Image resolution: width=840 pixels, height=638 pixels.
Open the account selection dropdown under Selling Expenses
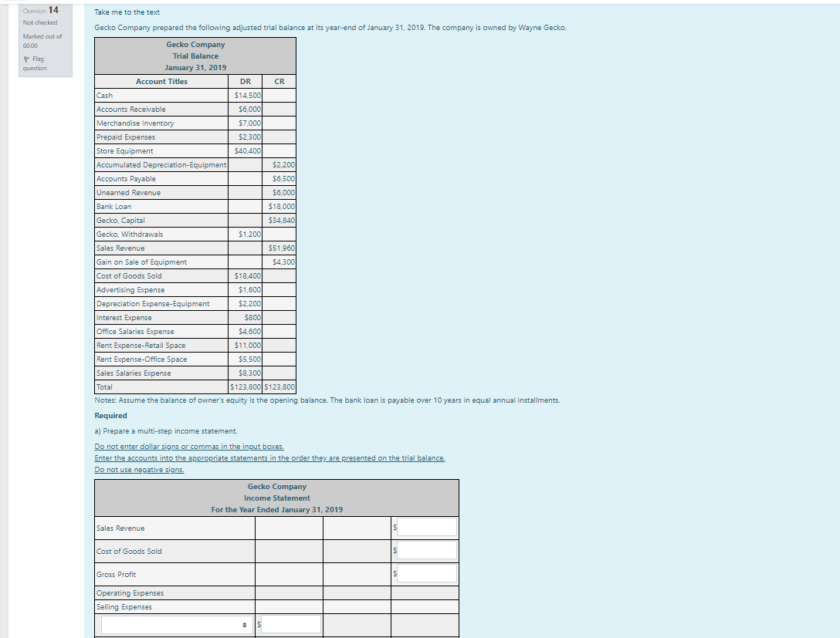tap(174, 625)
